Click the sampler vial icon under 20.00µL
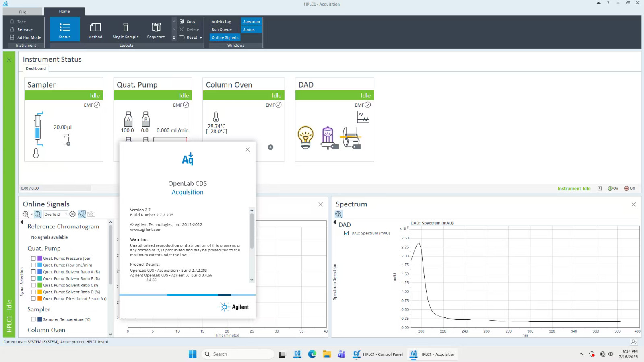The width and height of the screenshot is (644, 362). click(x=67, y=140)
